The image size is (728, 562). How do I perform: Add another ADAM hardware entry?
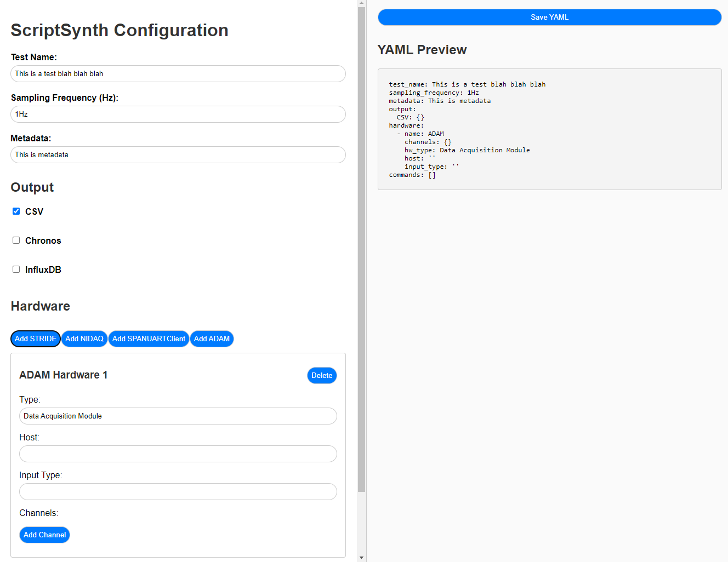tap(212, 339)
